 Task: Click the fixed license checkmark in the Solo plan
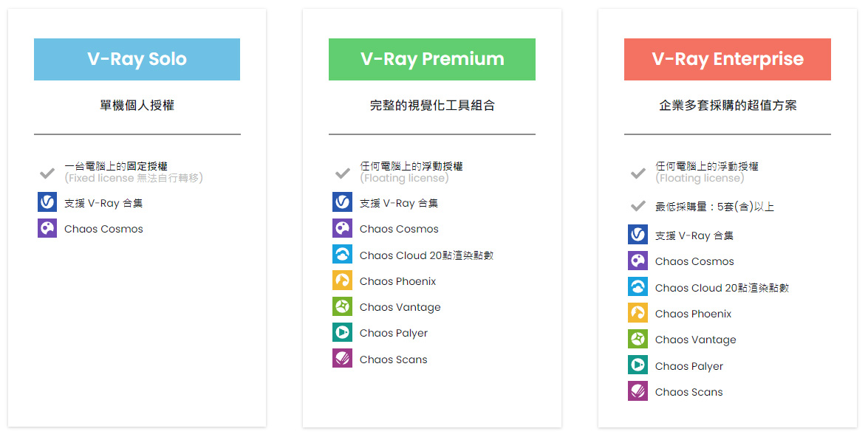pyautogui.click(x=47, y=173)
